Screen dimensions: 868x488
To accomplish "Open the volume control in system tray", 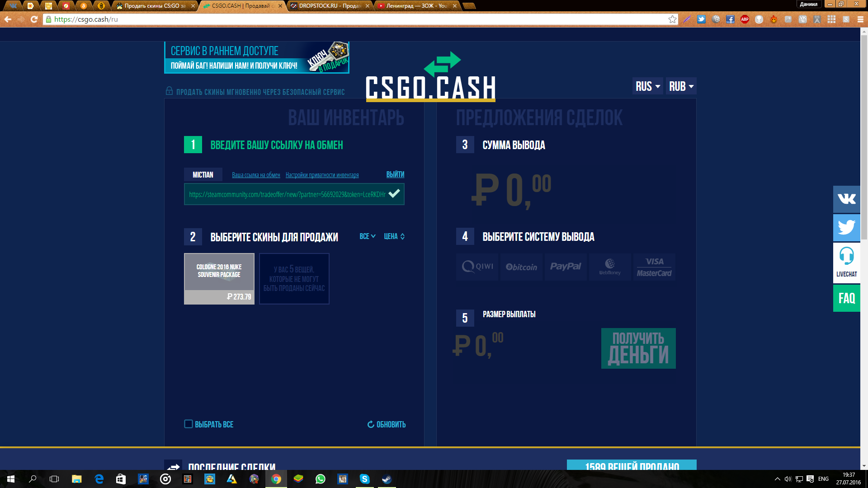I will coord(788,479).
